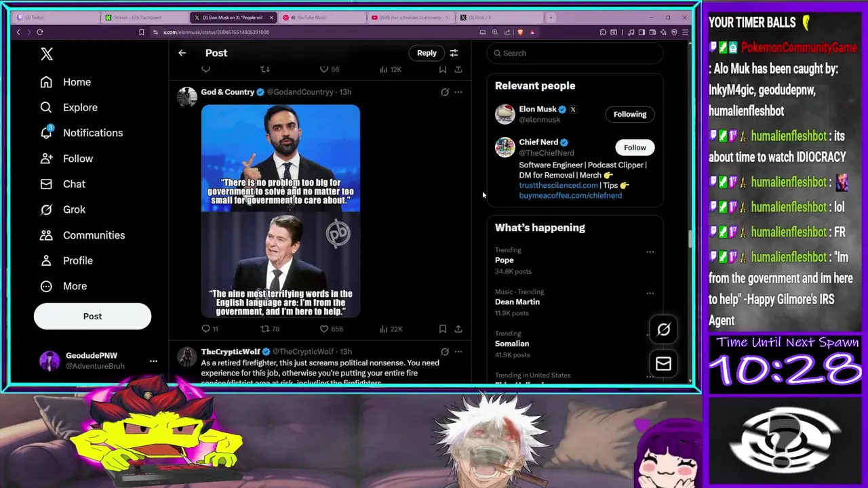The width and height of the screenshot is (868, 488).
Task: Click the white Post button
Action: [92, 317]
